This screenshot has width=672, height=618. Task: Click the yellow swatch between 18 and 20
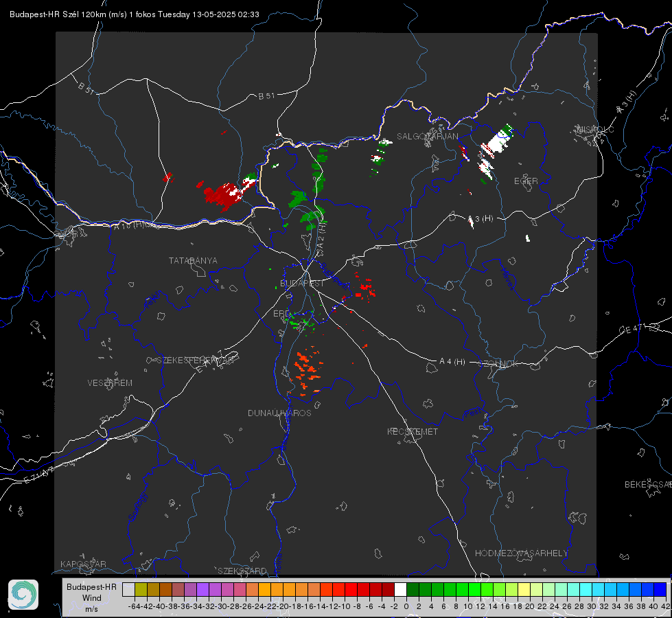524,589
